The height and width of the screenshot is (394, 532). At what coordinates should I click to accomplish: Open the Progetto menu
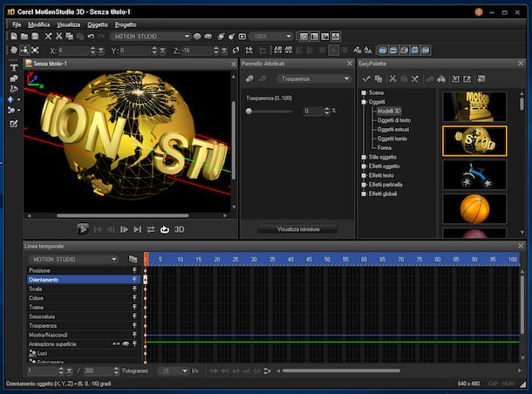126,24
